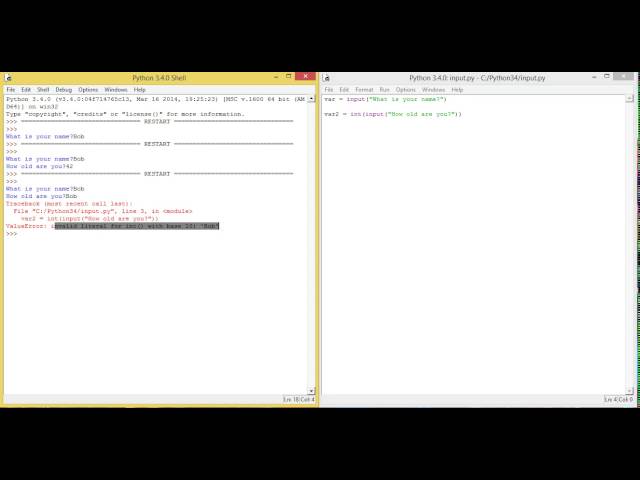Click the File "C:/Python34/input.py", line 3 traceback entry
640x480 pixels.
(x=103, y=211)
